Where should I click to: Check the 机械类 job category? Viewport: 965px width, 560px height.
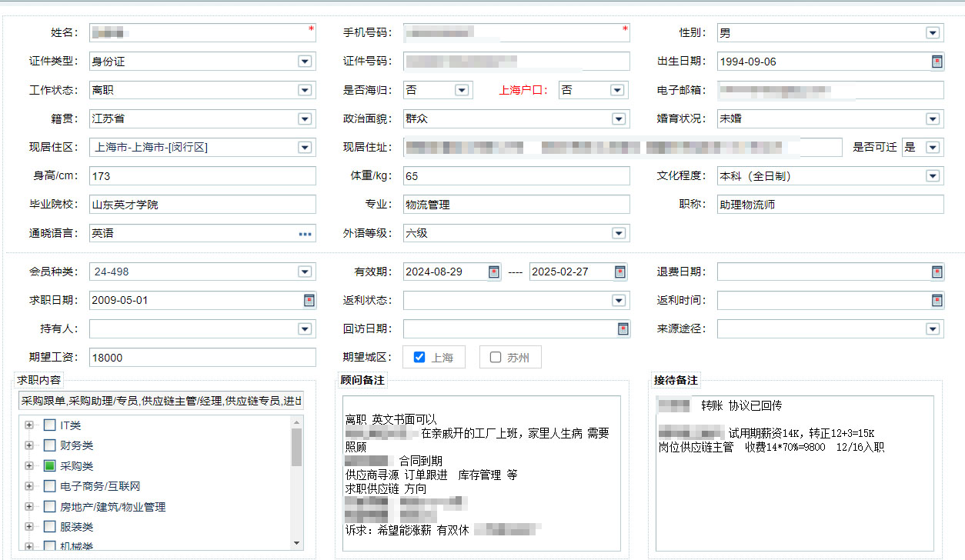click(49, 546)
